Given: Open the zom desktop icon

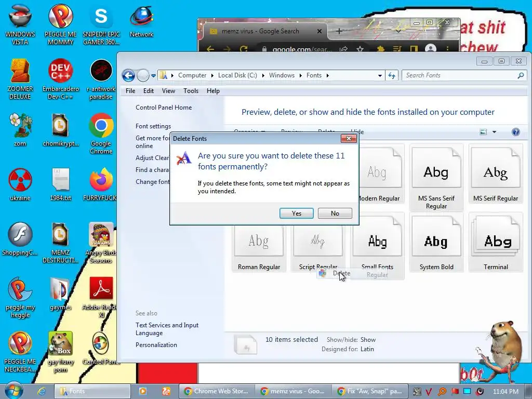Looking at the screenshot, I should [20, 130].
